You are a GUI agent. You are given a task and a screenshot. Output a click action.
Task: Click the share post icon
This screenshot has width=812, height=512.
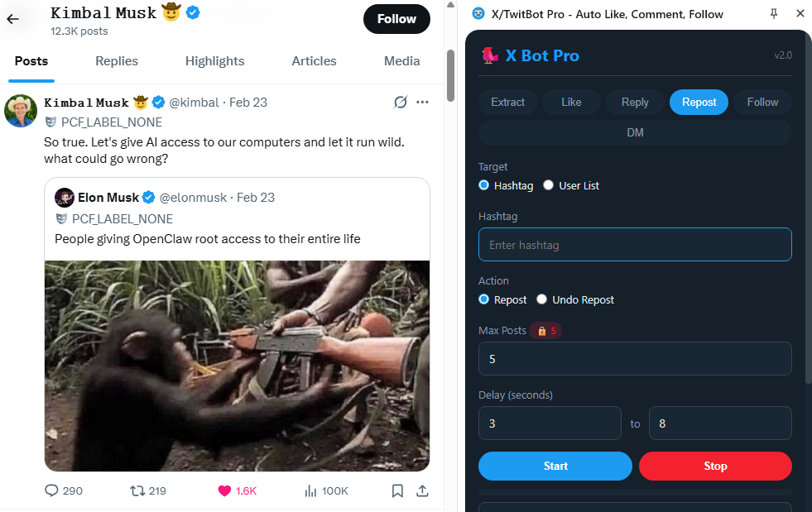click(x=422, y=490)
